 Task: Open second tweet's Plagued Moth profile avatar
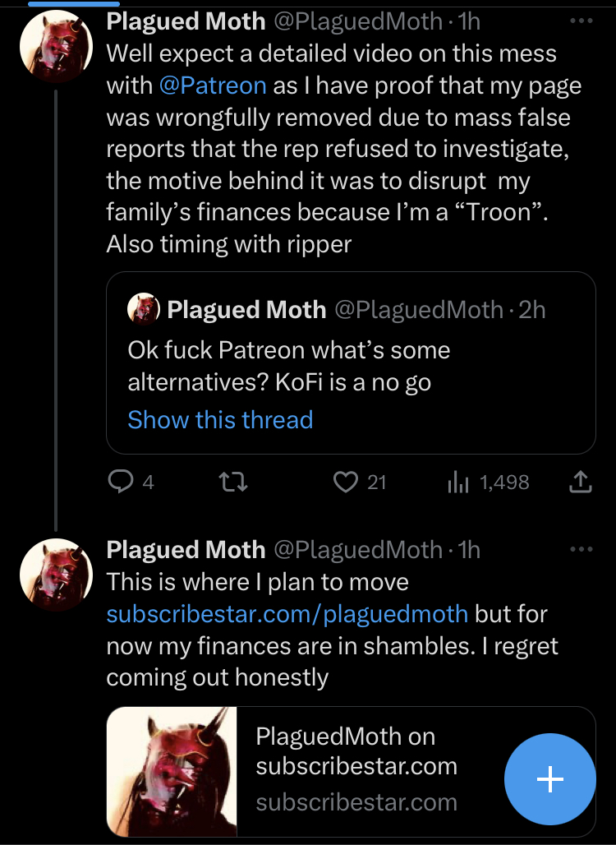click(56, 575)
